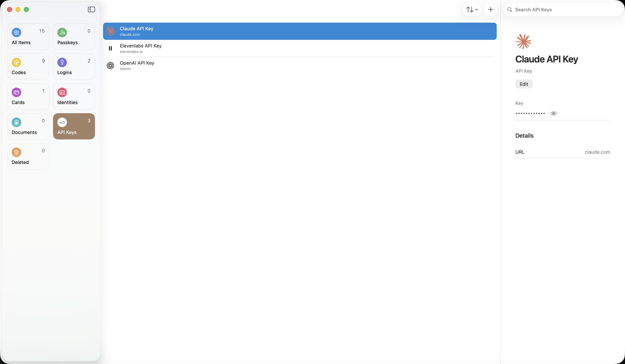Click the Cards credit card icon
The image size is (625, 364).
16,92
